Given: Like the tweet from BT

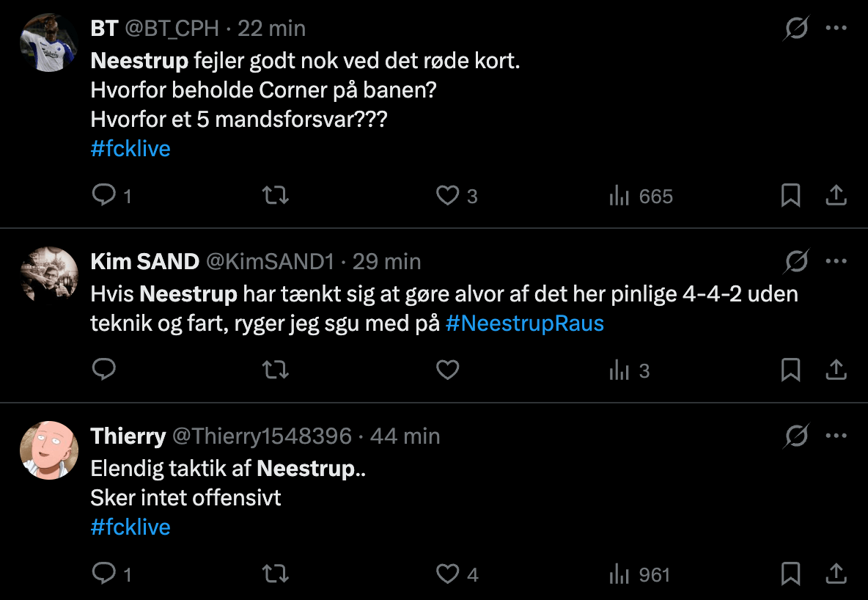Looking at the screenshot, I should pos(447,196).
